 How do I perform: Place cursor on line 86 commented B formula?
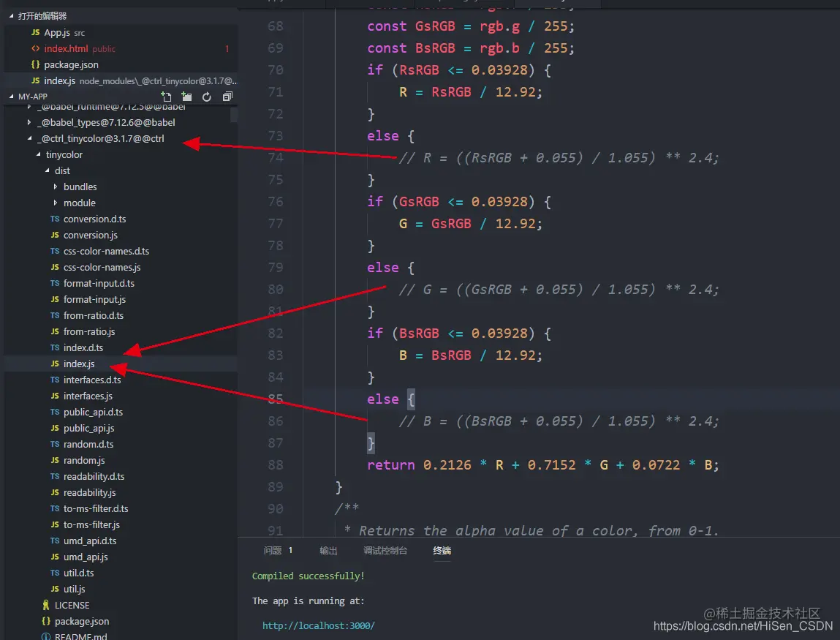pyautogui.click(x=559, y=421)
